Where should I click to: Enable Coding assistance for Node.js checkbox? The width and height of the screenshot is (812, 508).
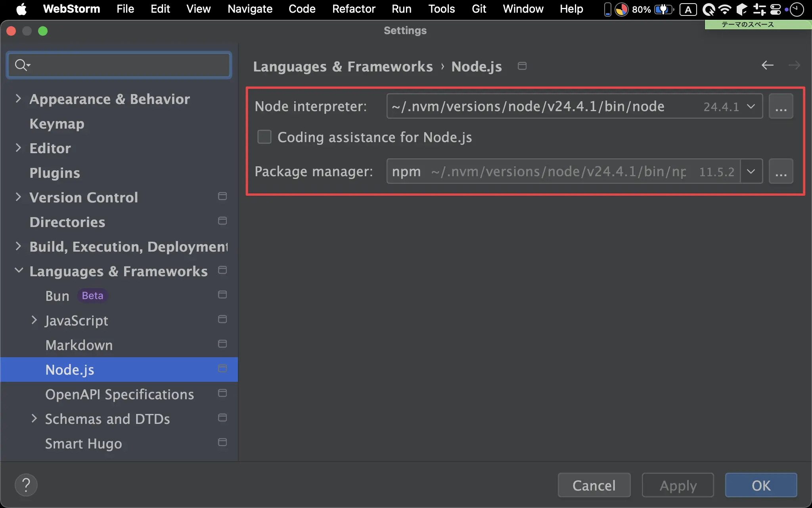tap(264, 137)
